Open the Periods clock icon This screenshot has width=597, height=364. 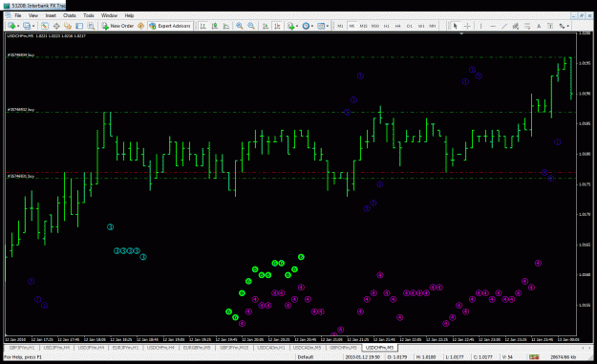(x=306, y=26)
